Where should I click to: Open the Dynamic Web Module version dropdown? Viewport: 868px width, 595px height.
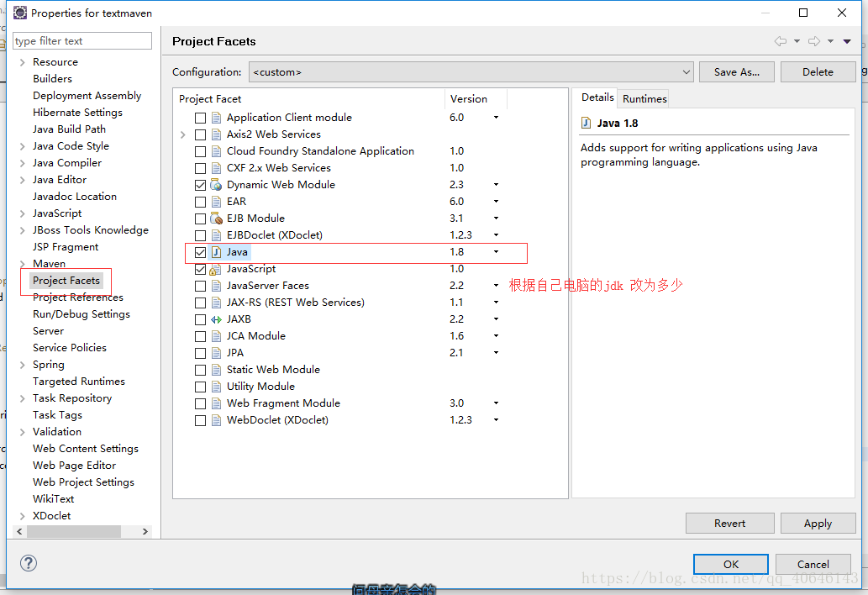pyautogui.click(x=496, y=184)
